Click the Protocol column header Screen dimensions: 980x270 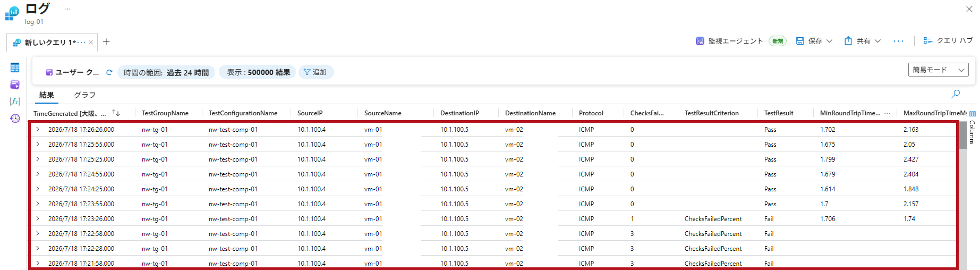(591, 113)
